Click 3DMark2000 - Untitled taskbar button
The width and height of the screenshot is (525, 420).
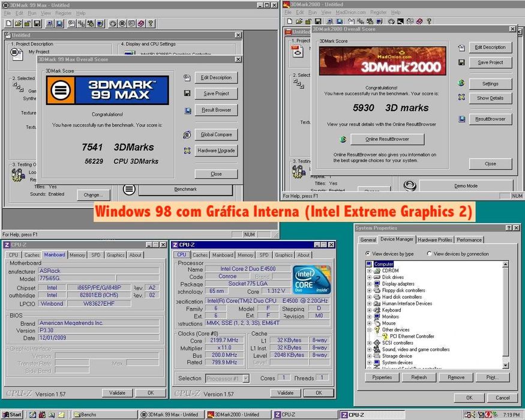(238, 415)
